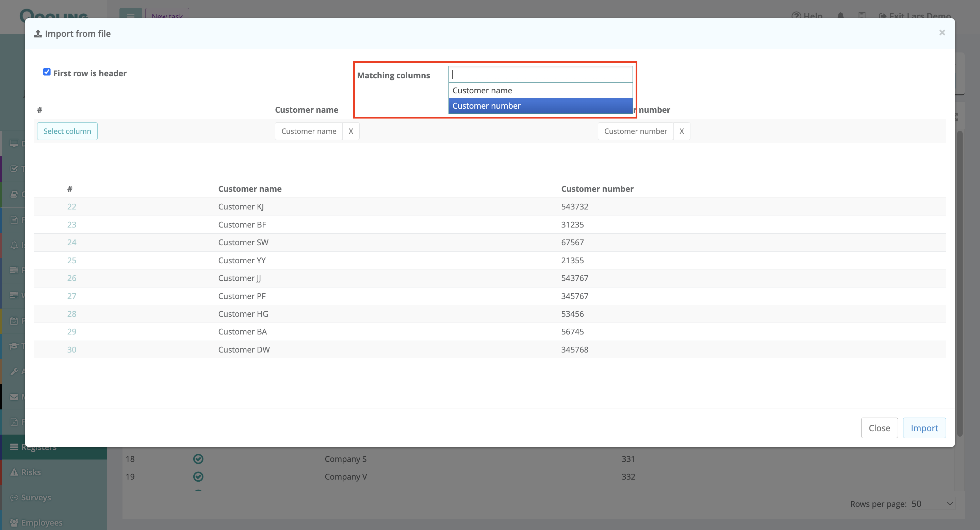Click the Help question mark icon
The height and width of the screenshot is (530, 980).
[x=796, y=16]
